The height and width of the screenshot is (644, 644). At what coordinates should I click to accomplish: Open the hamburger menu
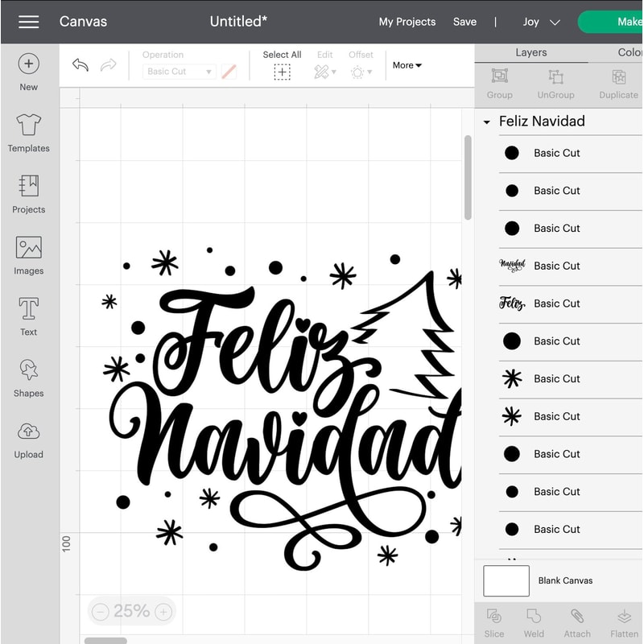[28, 22]
